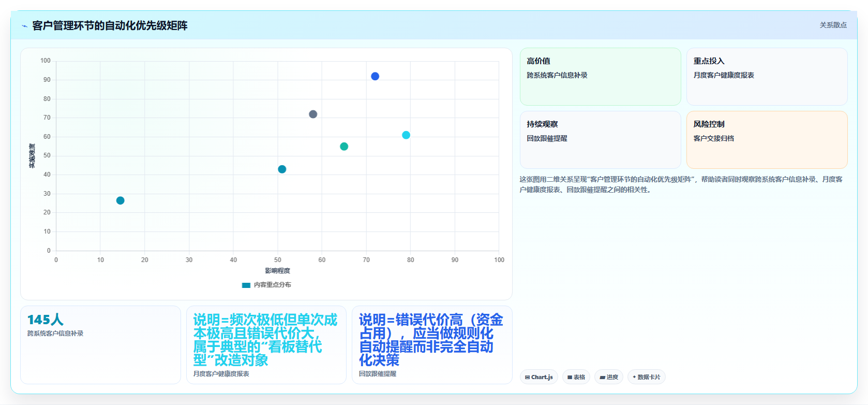Click the 影响程度 x-axis title
Screen dimensions: 868x405
[278, 271]
